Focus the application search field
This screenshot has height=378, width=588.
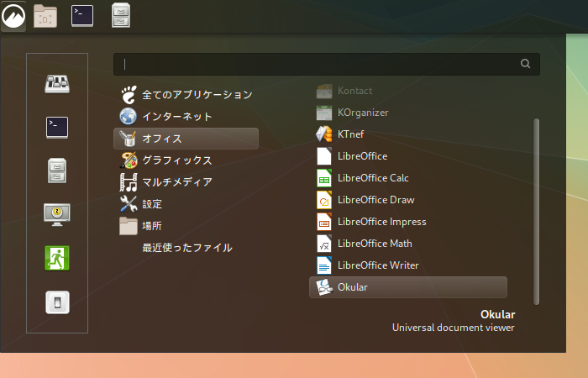[x=327, y=64]
